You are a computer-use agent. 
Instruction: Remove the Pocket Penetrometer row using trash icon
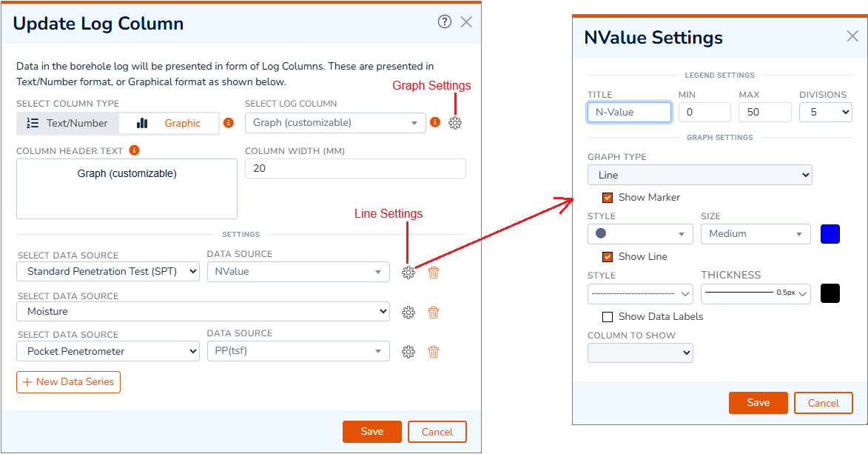click(x=433, y=352)
